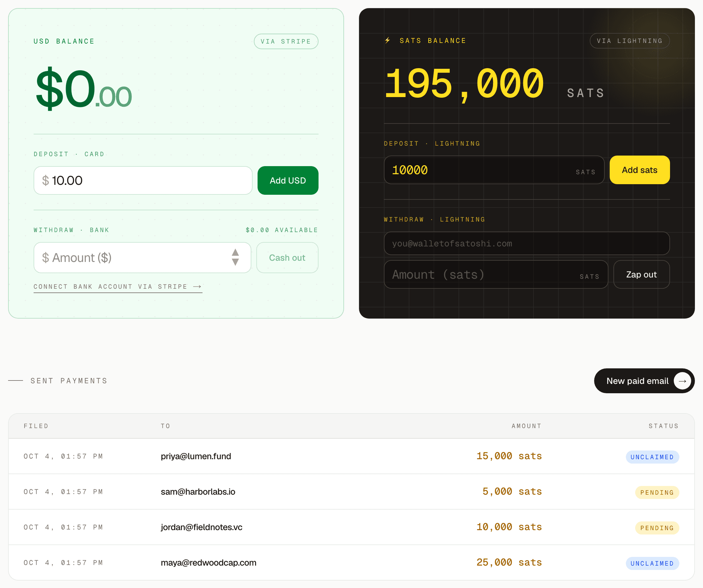Click the Add sats button

click(640, 170)
